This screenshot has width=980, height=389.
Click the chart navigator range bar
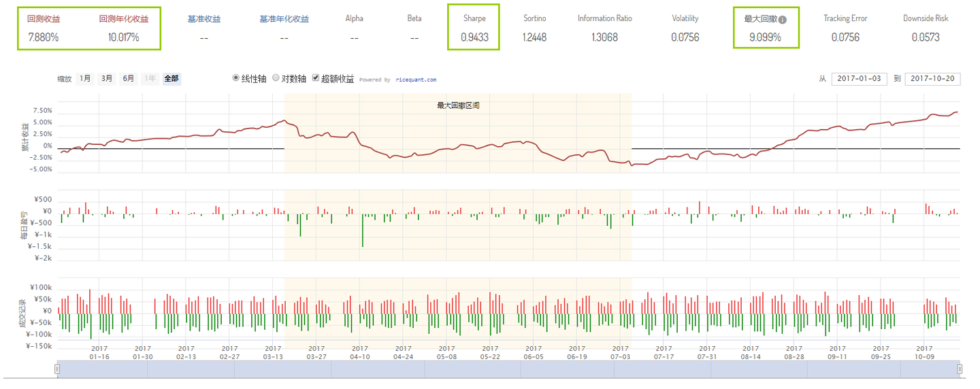[x=508, y=369]
